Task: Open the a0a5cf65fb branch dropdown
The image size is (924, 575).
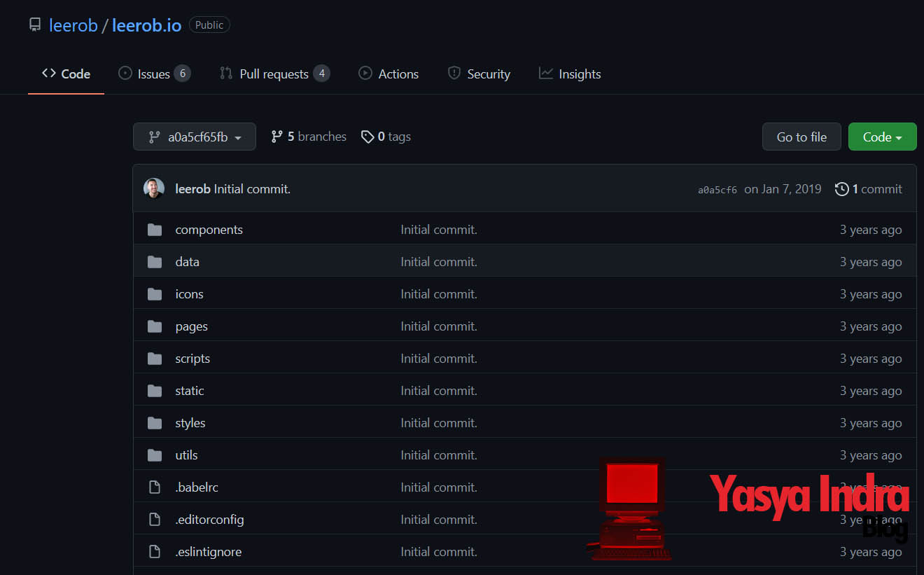Action: 195,137
